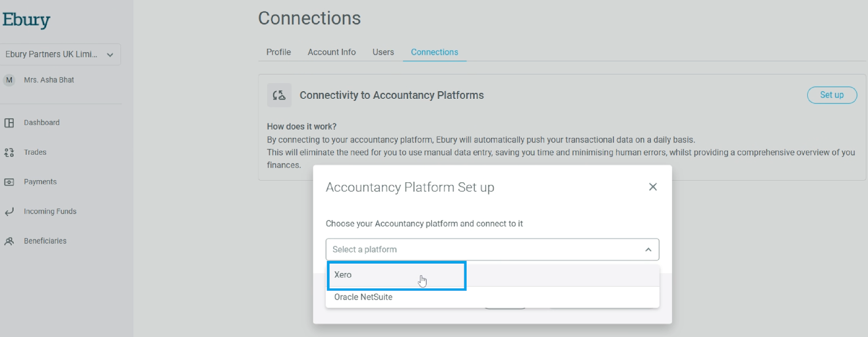Go to Beneficiaries in the sidebar
868x337 pixels.
click(x=45, y=241)
